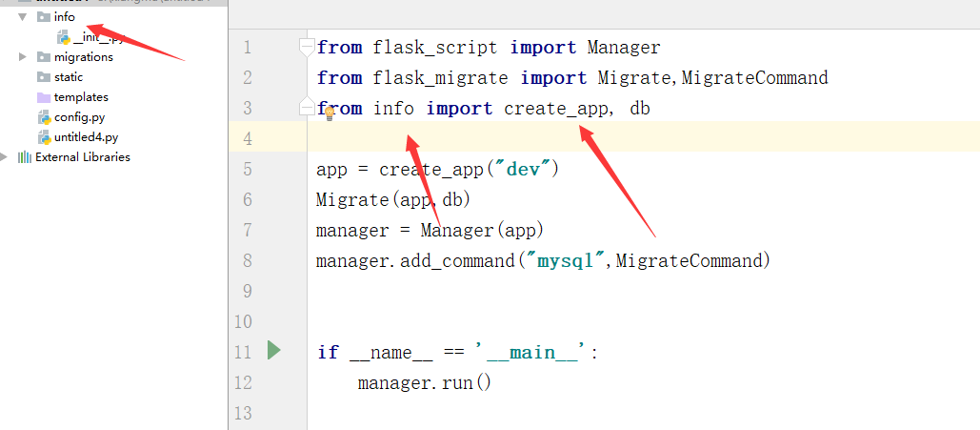Click the info package folder icon

pyautogui.click(x=44, y=17)
